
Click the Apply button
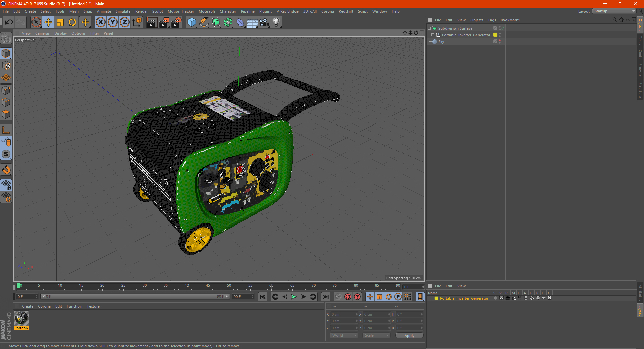coord(409,336)
